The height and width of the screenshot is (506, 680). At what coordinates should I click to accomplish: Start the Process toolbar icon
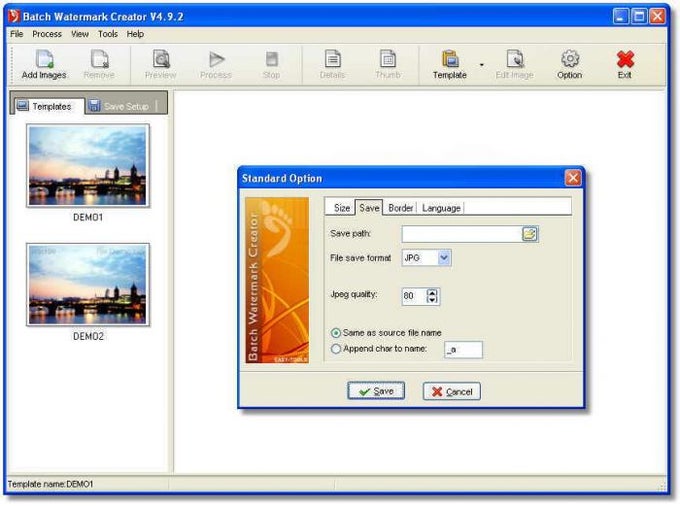coord(216,59)
